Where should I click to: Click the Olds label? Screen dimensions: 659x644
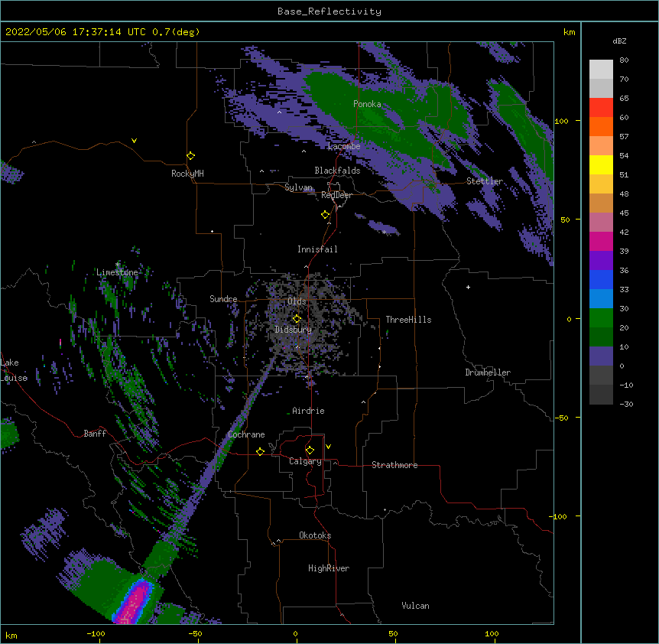pyautogui.click(x=297, y=301)
